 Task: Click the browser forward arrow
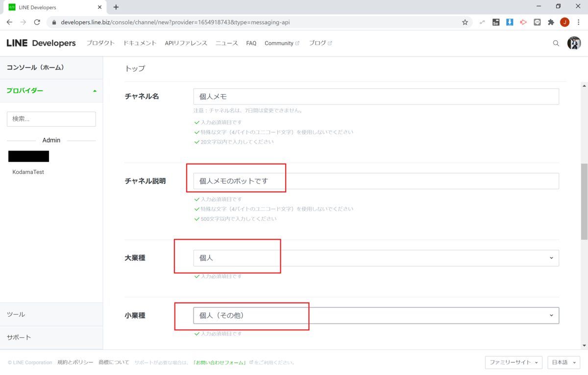(23, 22)
